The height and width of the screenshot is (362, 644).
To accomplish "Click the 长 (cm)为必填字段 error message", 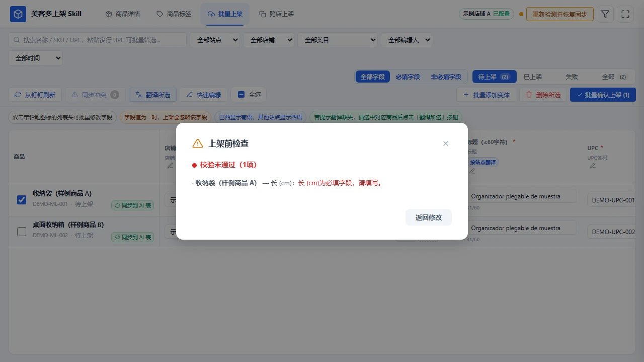I will 341,183.
